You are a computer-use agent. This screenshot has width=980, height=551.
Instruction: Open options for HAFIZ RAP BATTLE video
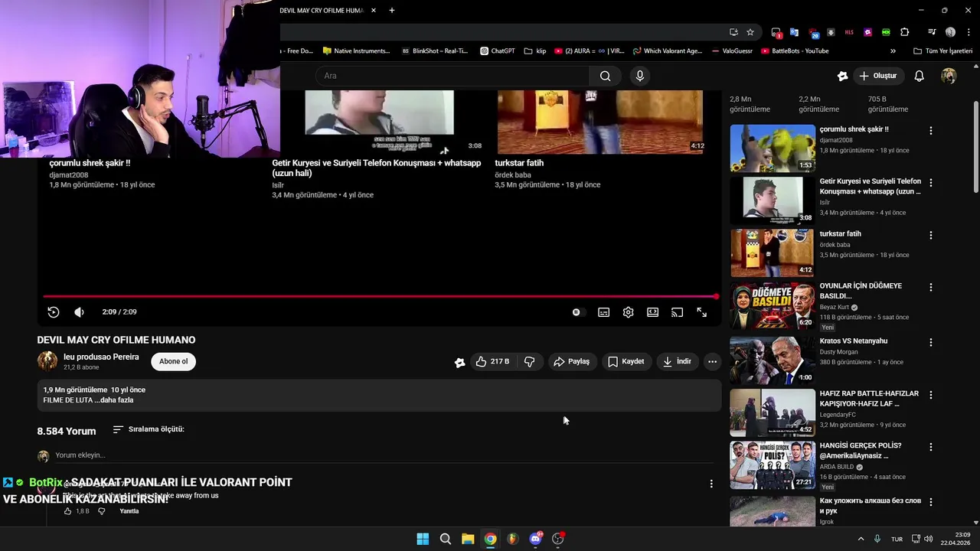(x=931, y=395)
